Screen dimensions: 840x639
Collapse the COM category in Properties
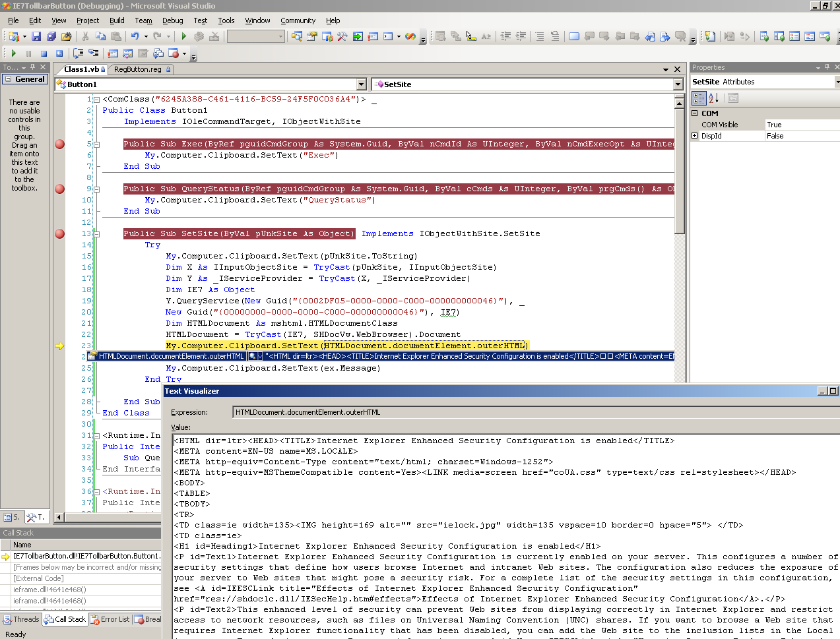coord(694,113)
